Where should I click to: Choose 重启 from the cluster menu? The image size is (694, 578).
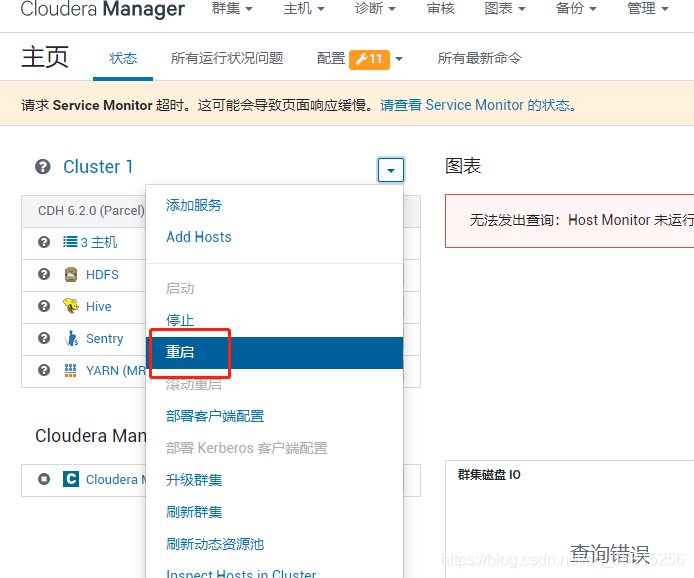pos(274,352)
